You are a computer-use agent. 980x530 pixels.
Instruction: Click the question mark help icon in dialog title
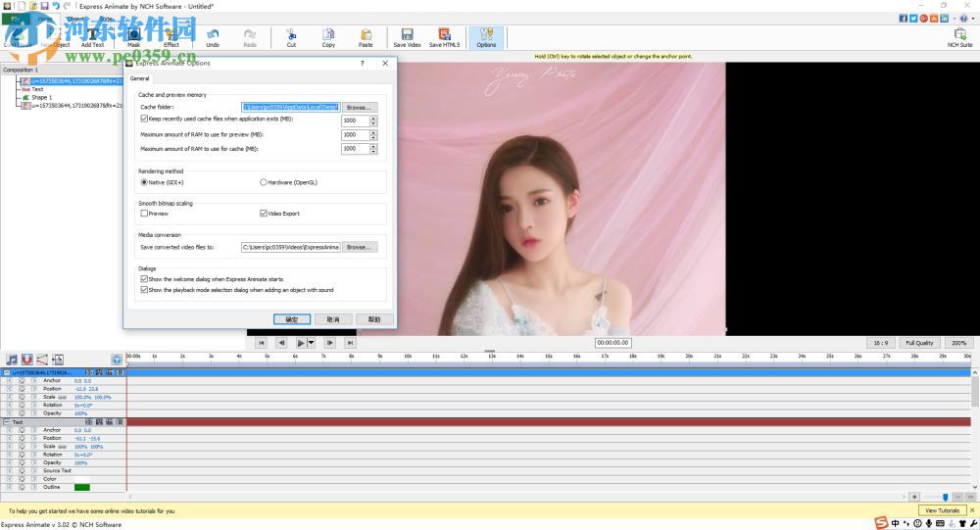[x=362, y=63]
